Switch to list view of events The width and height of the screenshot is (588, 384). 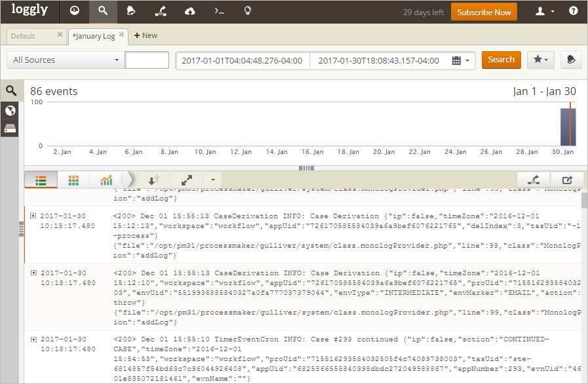click(x=41, y=180)
